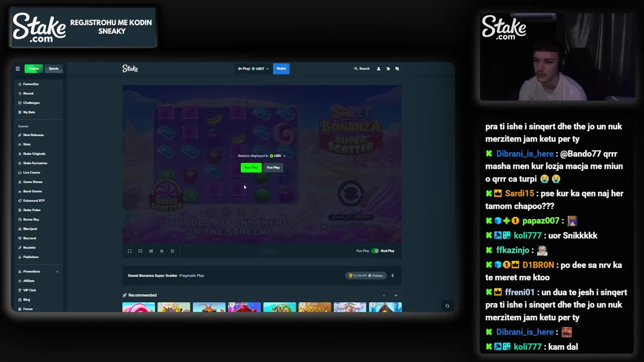
Task: Open fourth recommended game thumbnail
Action: (244, 307)
